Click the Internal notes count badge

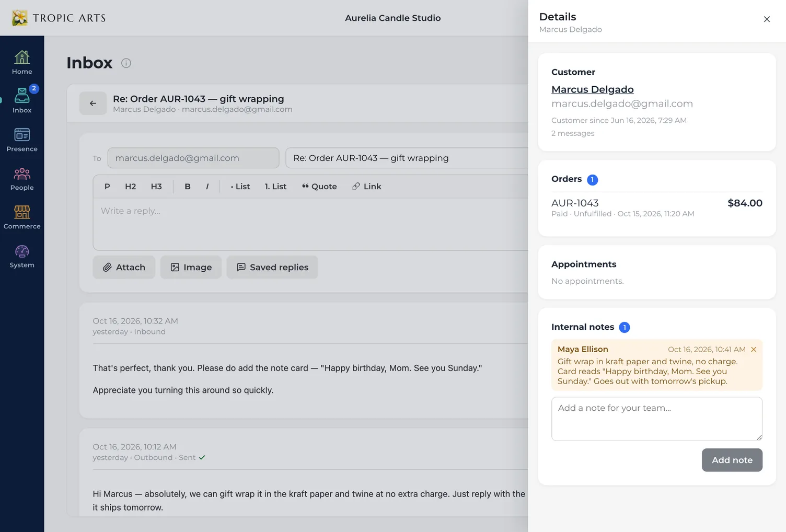coord(624,327)
